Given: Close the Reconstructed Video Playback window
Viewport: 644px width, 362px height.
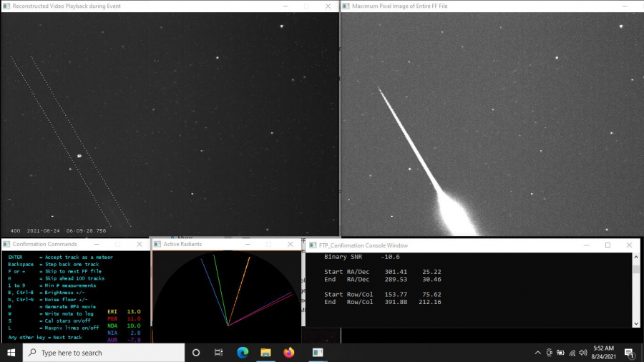Looking at the screenshot, I should (328, 6).
